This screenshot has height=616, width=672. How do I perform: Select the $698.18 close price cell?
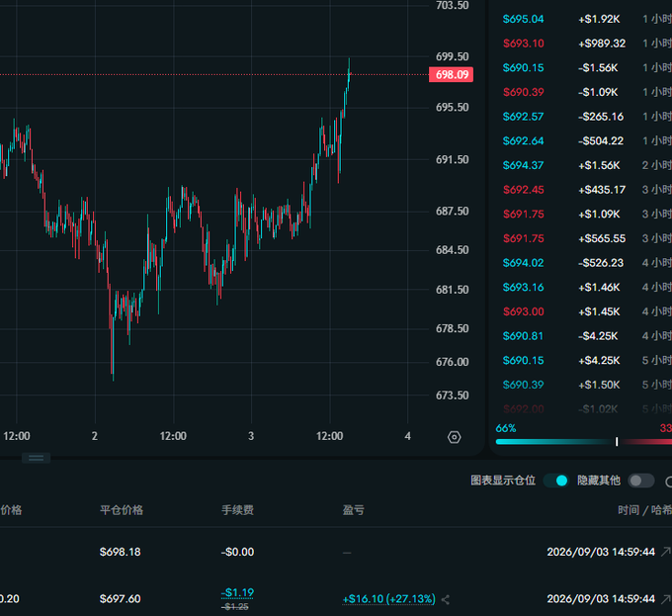[120, 552]
